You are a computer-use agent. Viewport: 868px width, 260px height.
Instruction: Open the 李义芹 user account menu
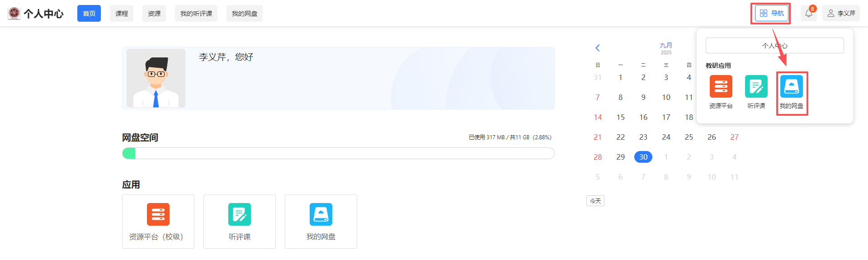841,14
